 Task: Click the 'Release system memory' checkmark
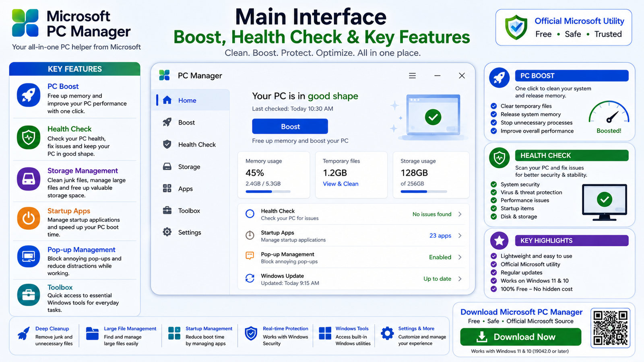click(494, 114)
